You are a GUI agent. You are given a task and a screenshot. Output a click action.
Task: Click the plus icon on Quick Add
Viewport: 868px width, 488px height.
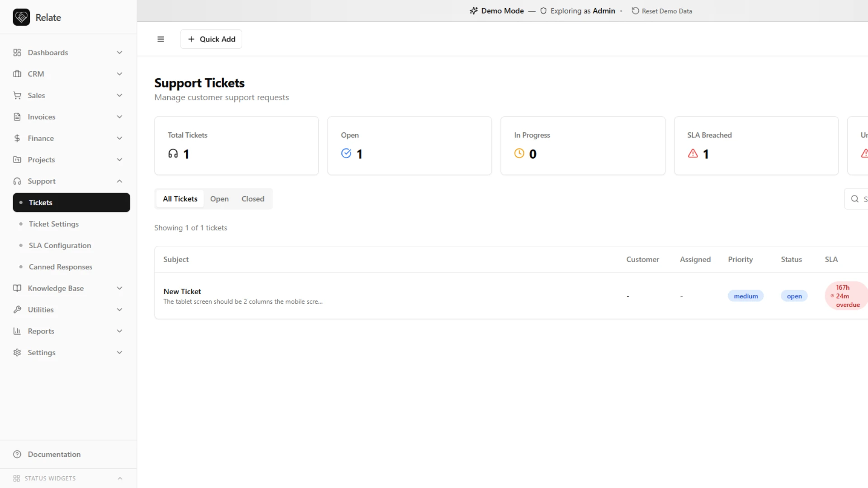pos(191,39)
